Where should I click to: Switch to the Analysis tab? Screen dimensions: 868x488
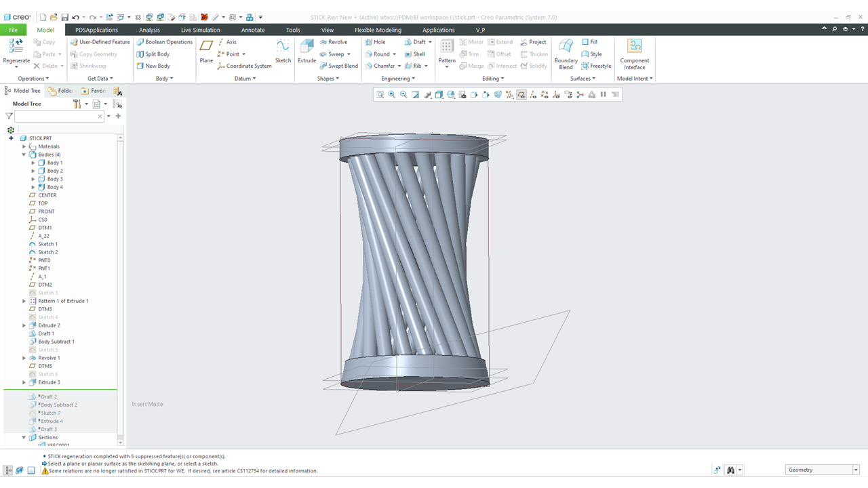[149, 30]
